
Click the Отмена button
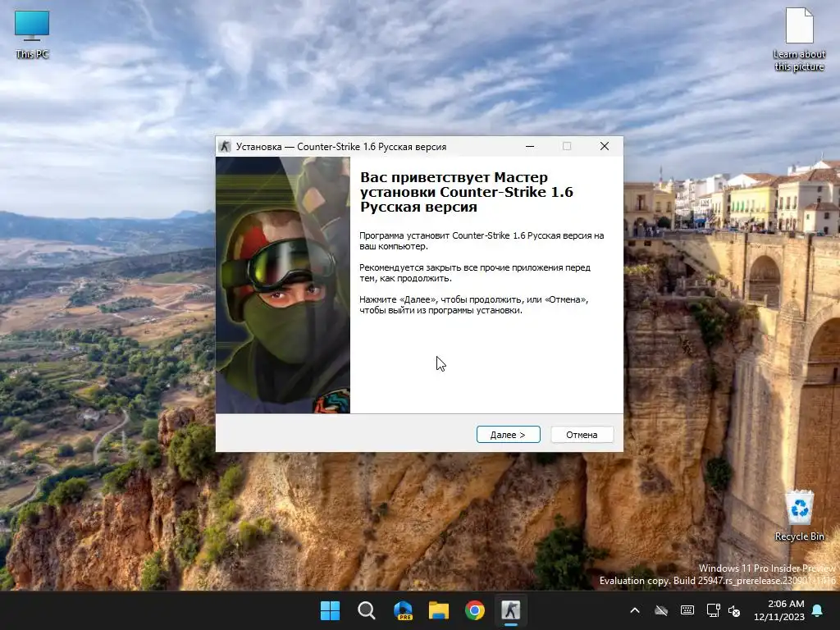(x=582, y=435)
